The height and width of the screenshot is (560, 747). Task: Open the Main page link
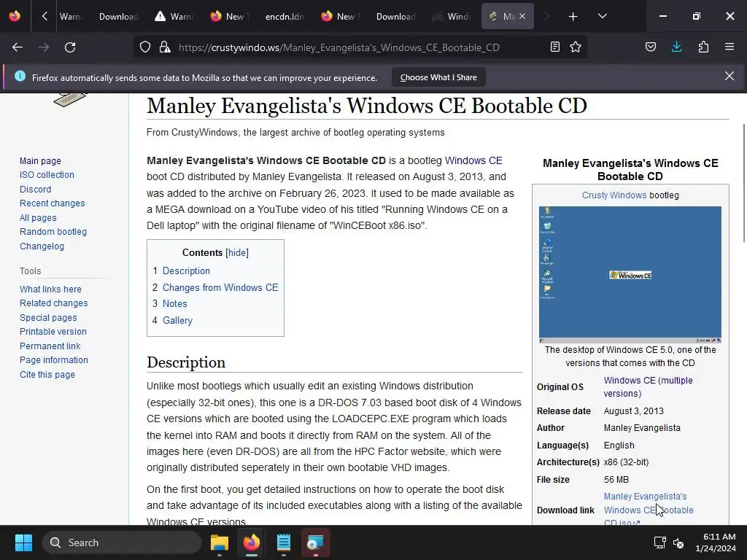(41, 161)
